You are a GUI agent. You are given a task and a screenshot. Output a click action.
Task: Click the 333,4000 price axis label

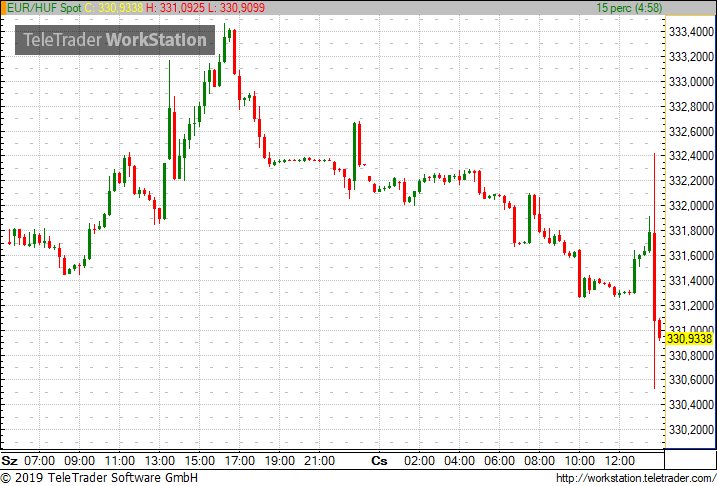(x=691, y=32)
